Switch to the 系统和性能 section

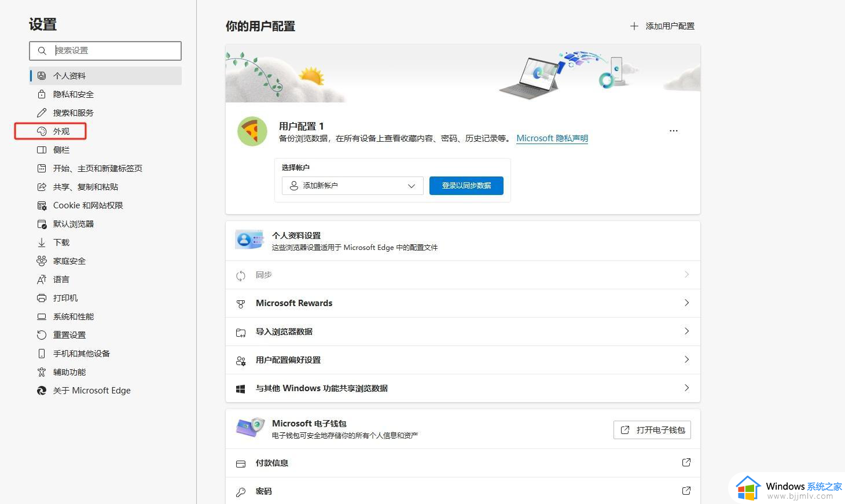click(x=105, y=317)
